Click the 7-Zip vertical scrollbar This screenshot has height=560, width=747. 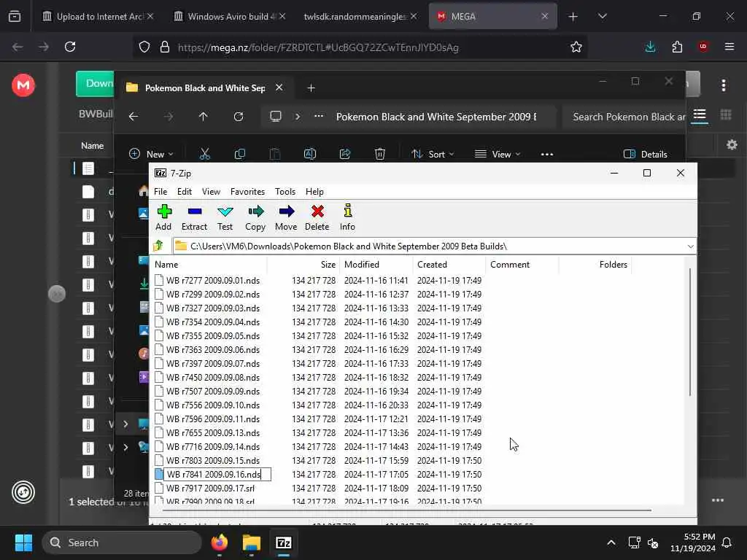pyautogui.click(x=689, y=332)
